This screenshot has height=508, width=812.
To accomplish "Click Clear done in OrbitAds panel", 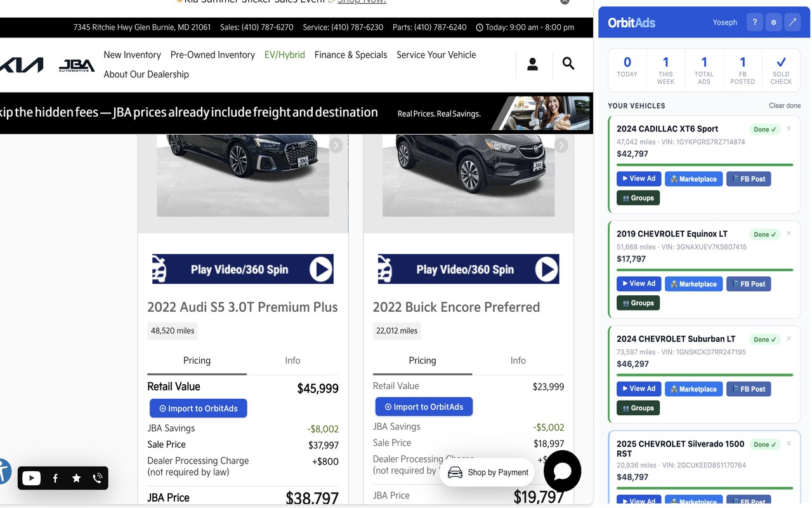I will tap(785, 105).
